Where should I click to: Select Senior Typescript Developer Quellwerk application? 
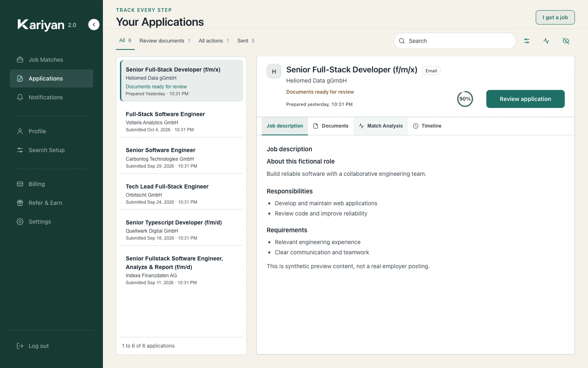(181, 229)
